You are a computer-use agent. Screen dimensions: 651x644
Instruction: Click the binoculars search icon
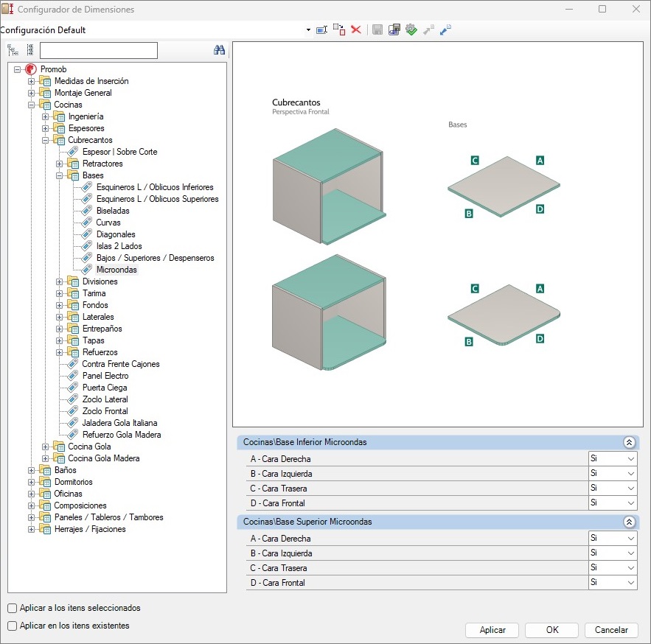point(219,50)
